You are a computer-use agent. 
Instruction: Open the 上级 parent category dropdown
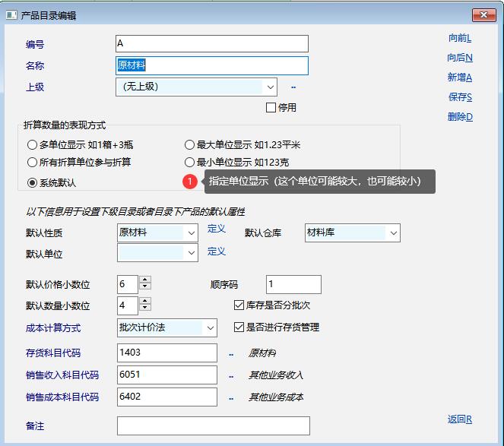(x=270, y=87)
